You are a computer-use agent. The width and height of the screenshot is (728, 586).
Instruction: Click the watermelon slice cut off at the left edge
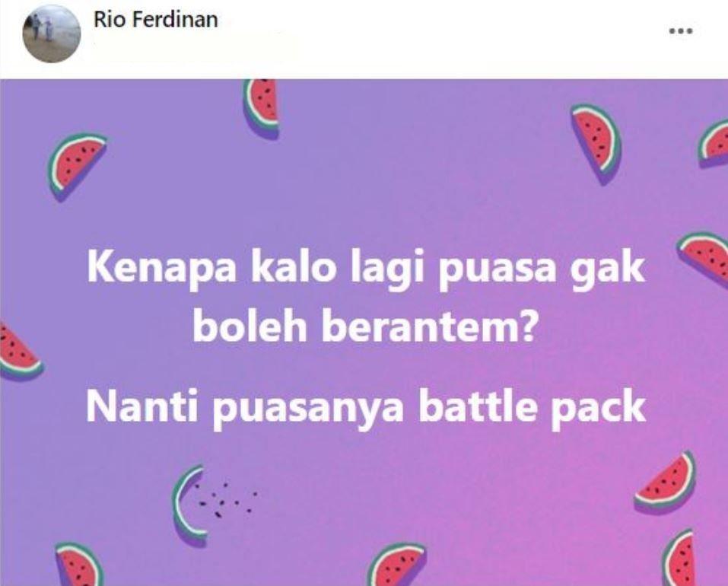20,352
